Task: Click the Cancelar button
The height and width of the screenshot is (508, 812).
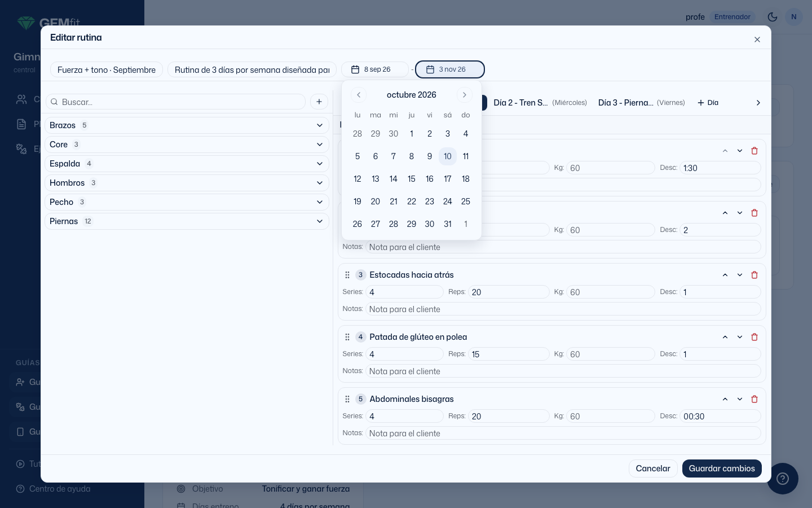Action: [x=653, y=468]
